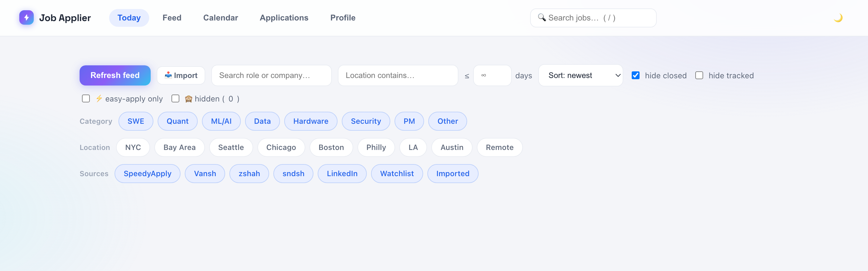Toggle the Security category chip
This screenshot has height=271, width=868.
[366, 121]
